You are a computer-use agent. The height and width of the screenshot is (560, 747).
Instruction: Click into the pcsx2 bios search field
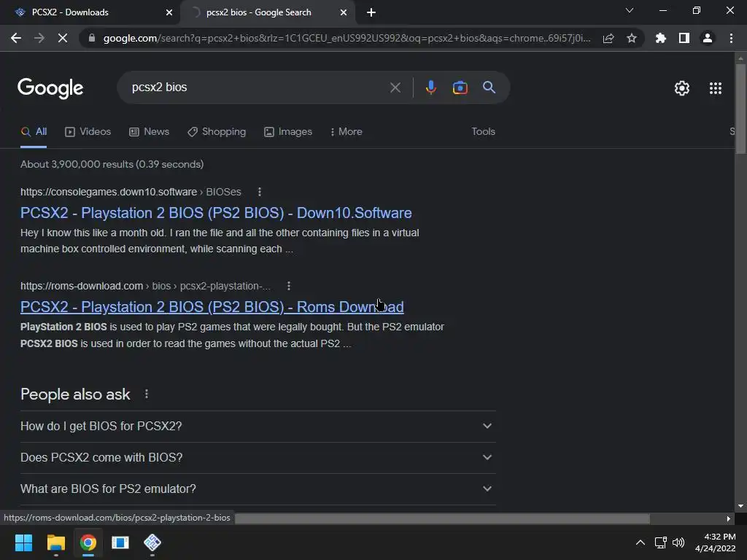pyautogui.click(x=258, y=87)
